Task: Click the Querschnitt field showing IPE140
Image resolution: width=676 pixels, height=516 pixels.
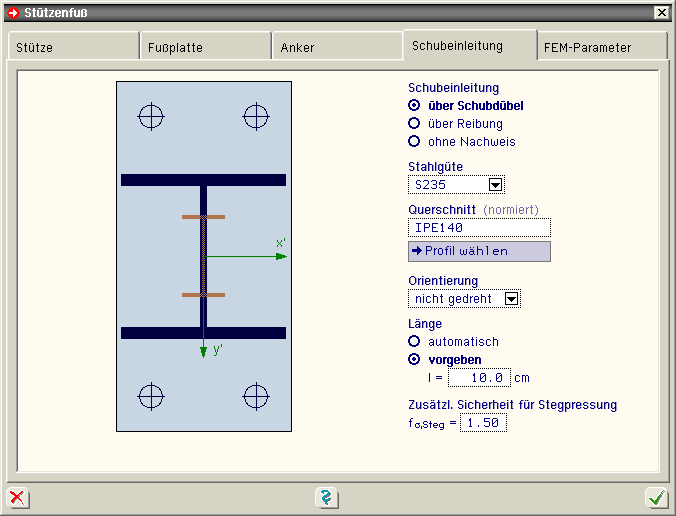Action: tap(479, 228)
